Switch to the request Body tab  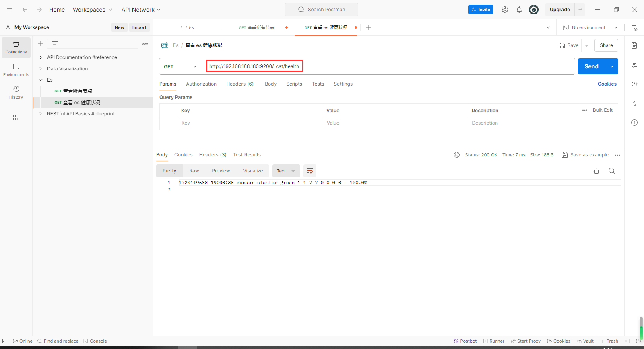click(x=270, y=84)
